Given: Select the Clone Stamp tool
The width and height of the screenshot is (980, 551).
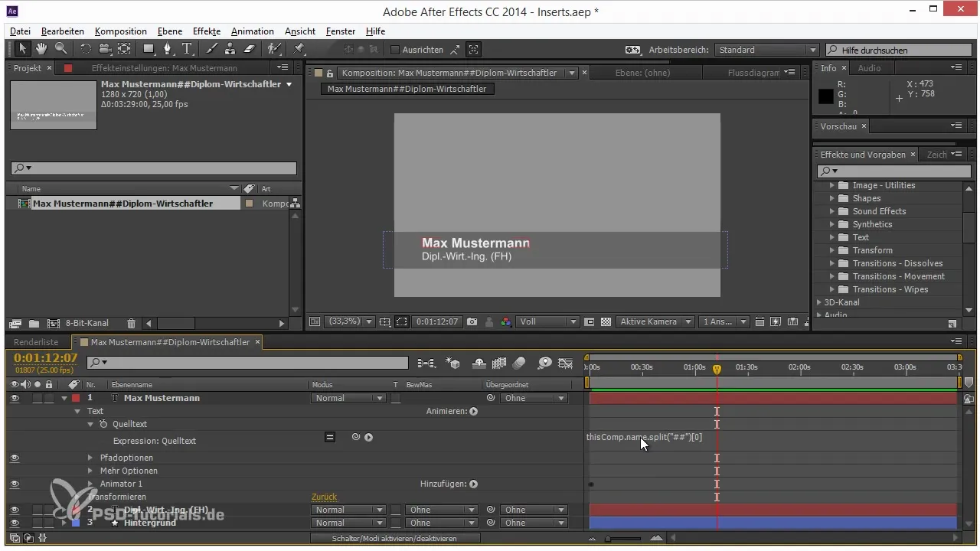Looking at the screenshot, I should [230, 49].
